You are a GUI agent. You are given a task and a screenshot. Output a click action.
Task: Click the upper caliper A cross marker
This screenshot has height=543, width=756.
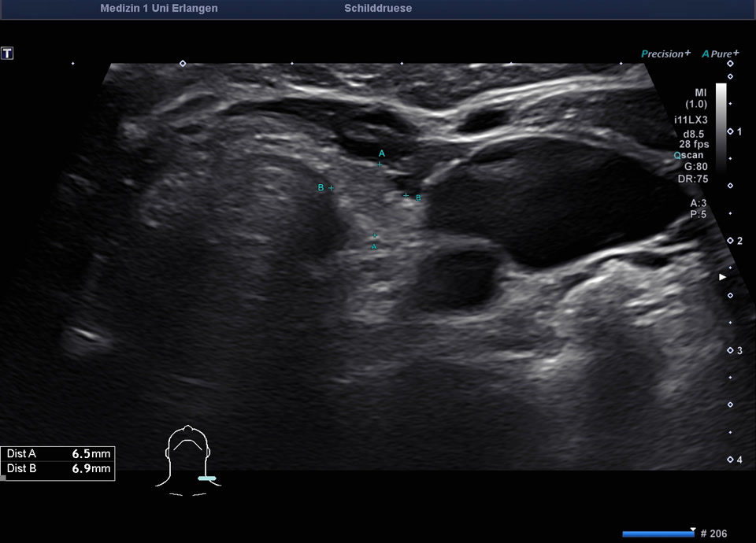tap(380, 164)
